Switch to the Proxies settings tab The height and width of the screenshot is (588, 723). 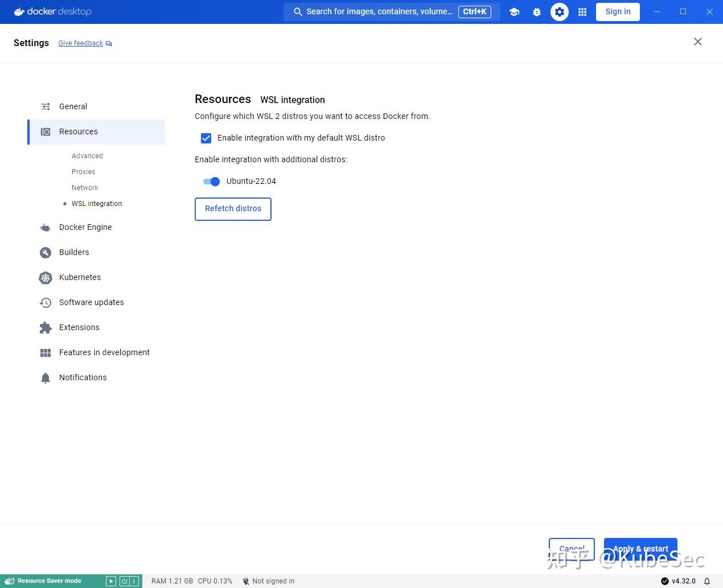point(83,171)
